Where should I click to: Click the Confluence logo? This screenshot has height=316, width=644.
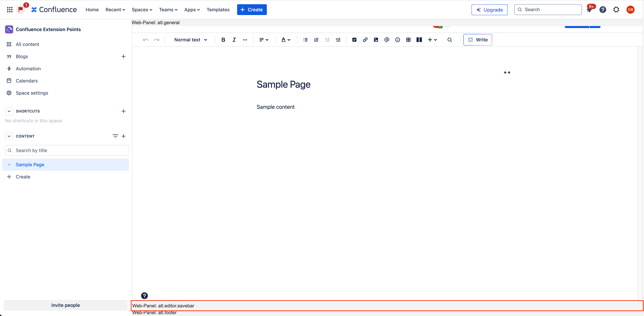coord(54,9)
